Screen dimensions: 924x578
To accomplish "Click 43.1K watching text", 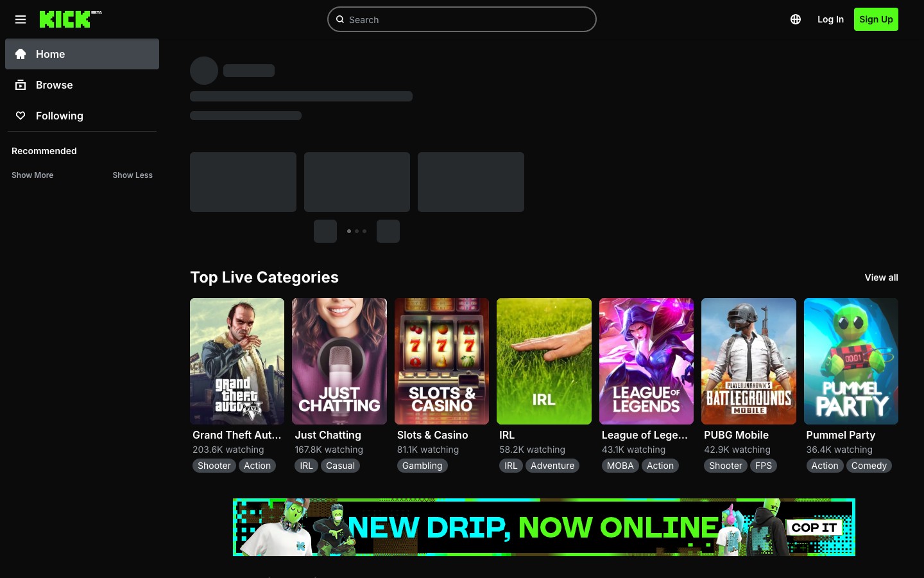I will click(634, 450).
